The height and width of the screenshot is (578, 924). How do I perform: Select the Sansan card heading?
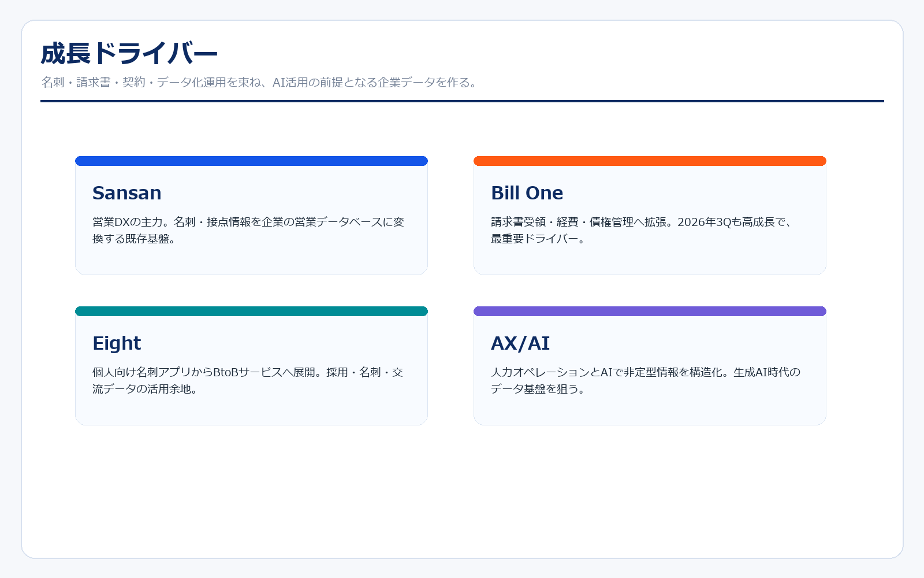pyautogui.click(x=126, y=192)
